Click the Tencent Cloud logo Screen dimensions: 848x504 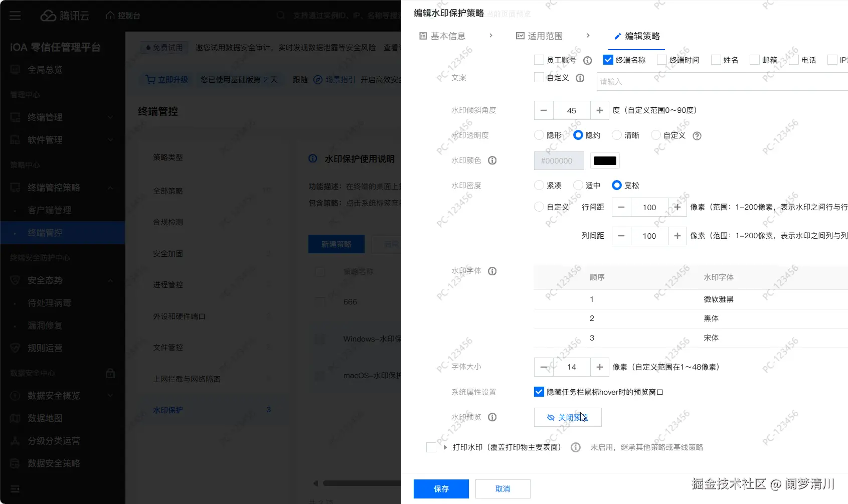point(65,16)
